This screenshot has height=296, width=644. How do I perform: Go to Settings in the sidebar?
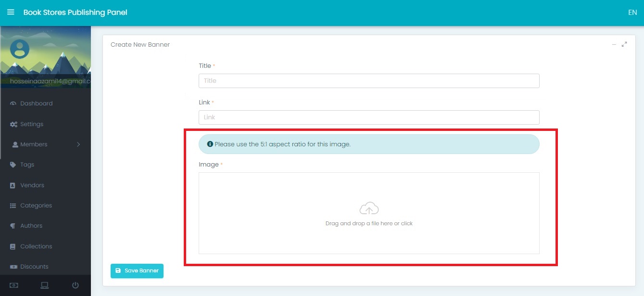tap(32, 124)
